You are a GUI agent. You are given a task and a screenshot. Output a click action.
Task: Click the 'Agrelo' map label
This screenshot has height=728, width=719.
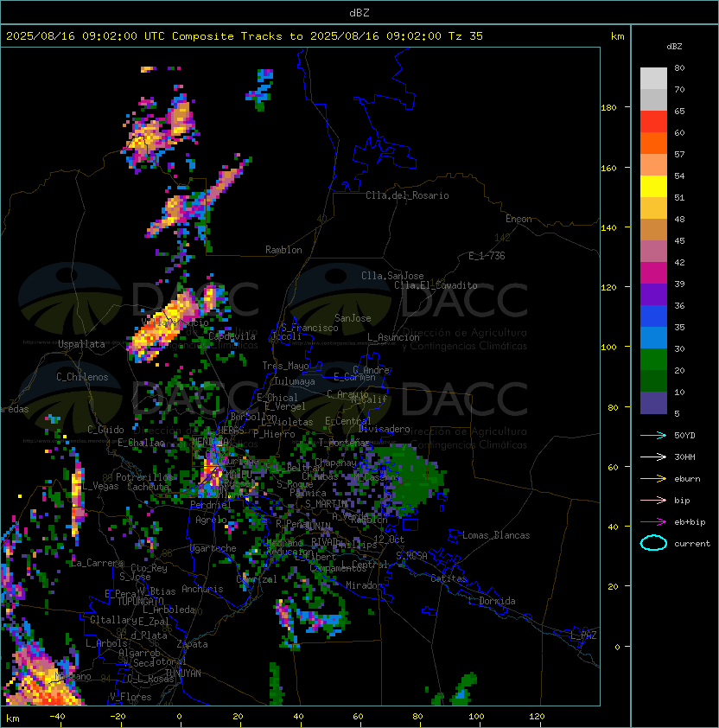pos(211,520)
